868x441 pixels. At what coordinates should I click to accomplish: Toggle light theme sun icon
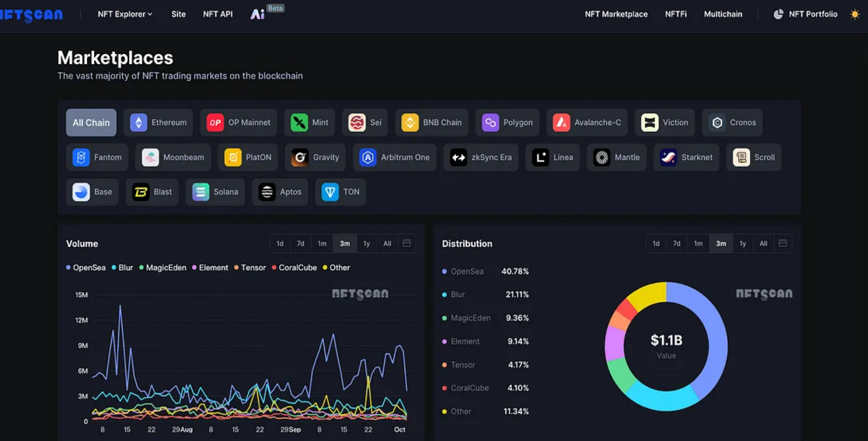[x=855, y=14]
